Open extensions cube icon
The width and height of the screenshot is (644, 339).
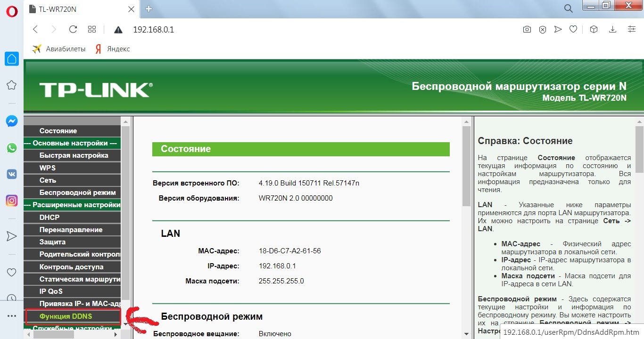(x=594, y=30)
